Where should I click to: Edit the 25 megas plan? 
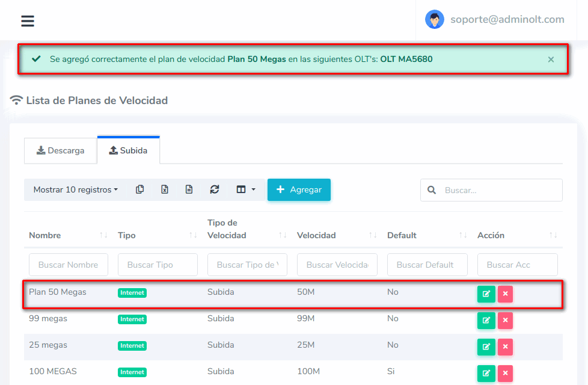(486, 347)
